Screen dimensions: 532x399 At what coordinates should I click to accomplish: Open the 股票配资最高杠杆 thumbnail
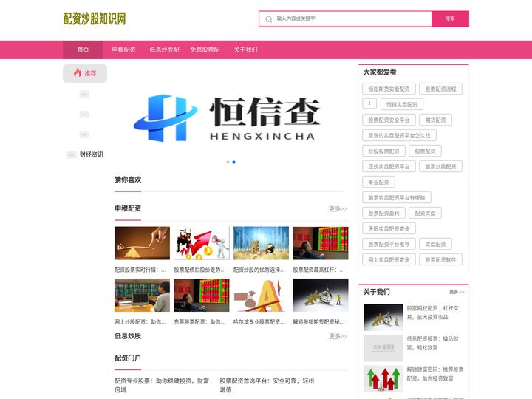click(x=321, y=243)
